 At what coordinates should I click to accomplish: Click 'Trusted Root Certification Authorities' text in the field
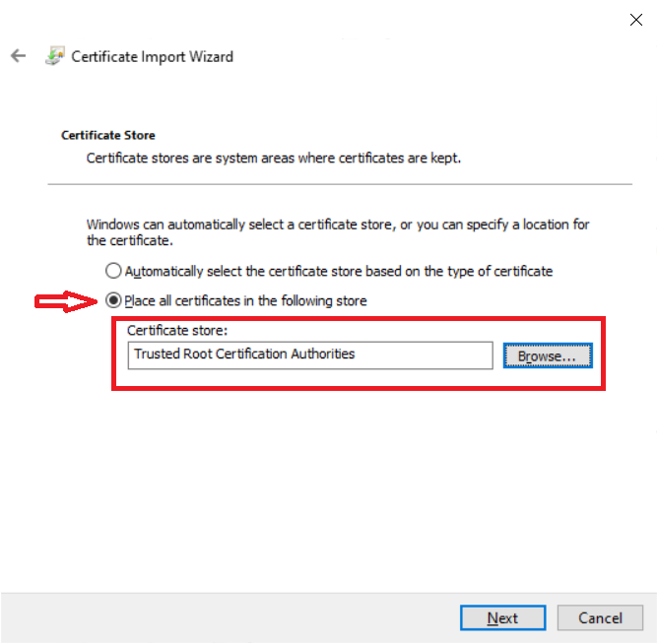(x=244, y=354)
